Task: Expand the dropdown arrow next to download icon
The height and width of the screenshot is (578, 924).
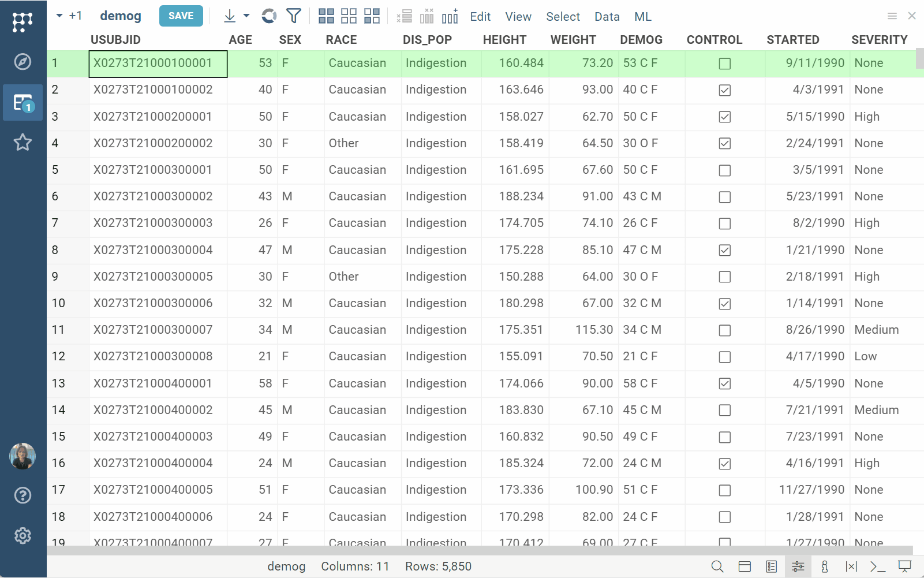Action: (246, 16)
